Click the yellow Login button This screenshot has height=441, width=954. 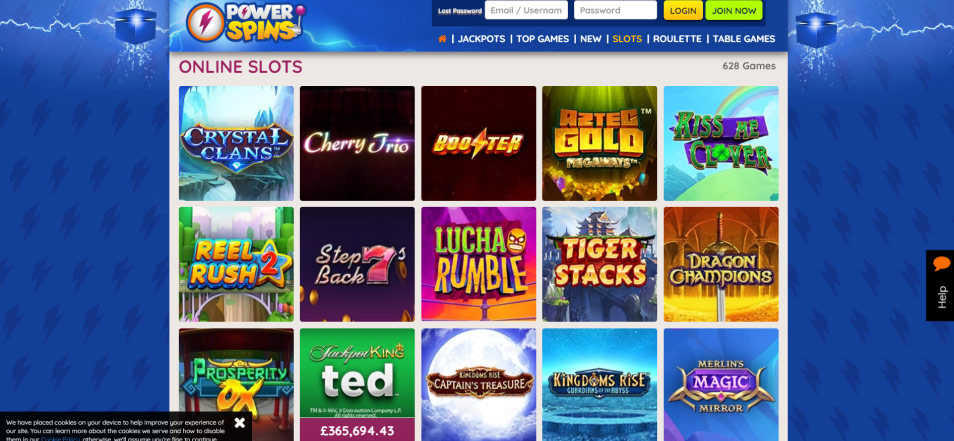683,10
